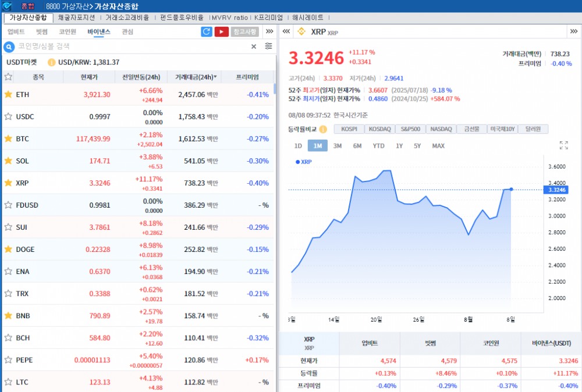
Task: Clear the search with the X icon
Action: (254, 47)
